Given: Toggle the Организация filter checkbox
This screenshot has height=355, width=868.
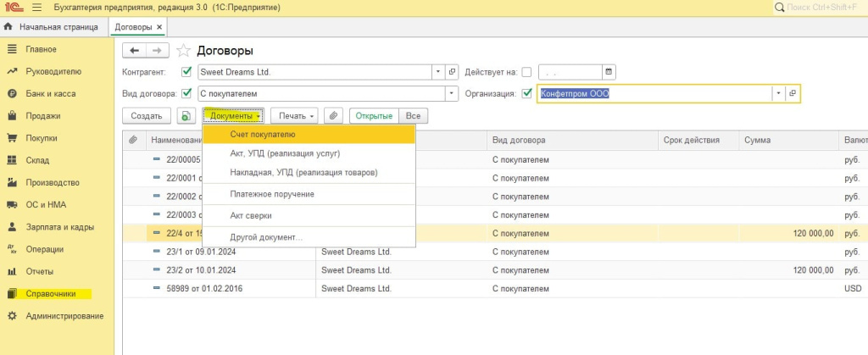Looking at the screenshot, I should pyautogui.click(x=526, y=93).
